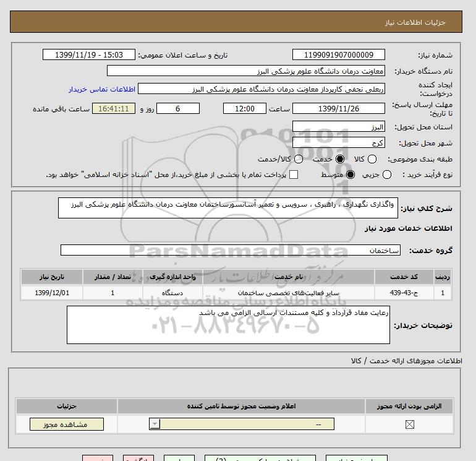Click the جزئیات column header
The image size is (476, 461).
[67, 406]
